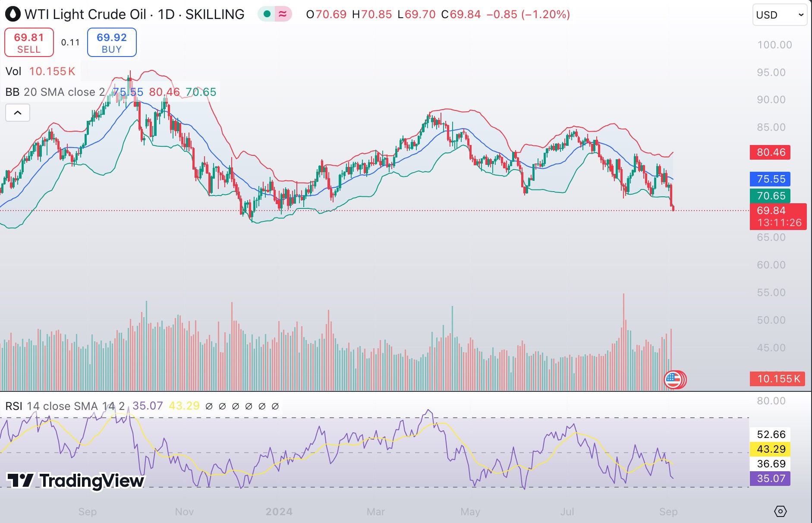The height and width of the screenshot is (523, 812).
Task: Click the close value C69.84 in header
Action: (461, 14)
